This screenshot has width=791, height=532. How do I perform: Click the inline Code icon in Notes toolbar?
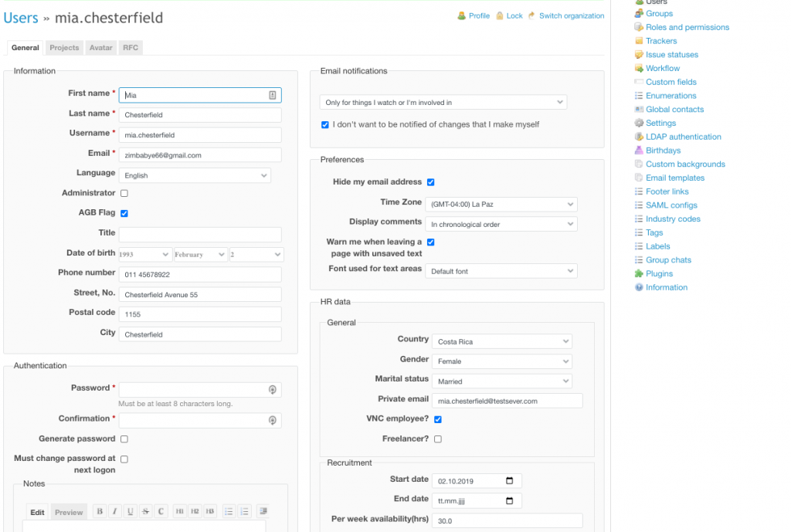click(x=161, y=511)
